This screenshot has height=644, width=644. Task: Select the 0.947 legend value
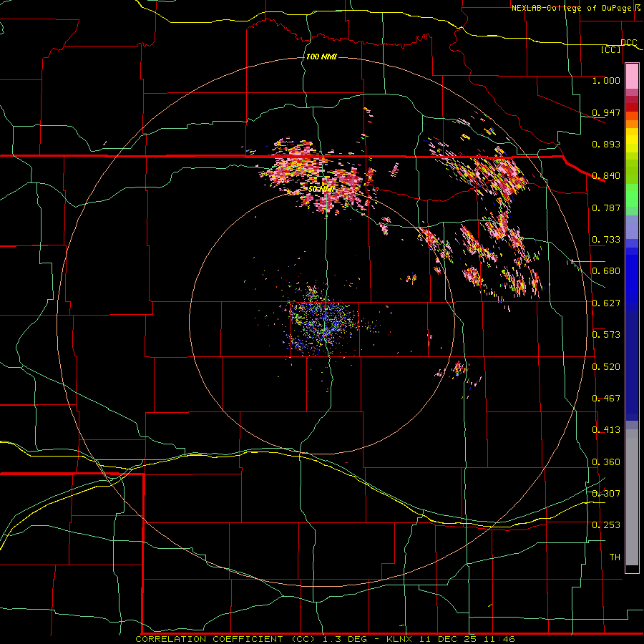pos(606,112)
